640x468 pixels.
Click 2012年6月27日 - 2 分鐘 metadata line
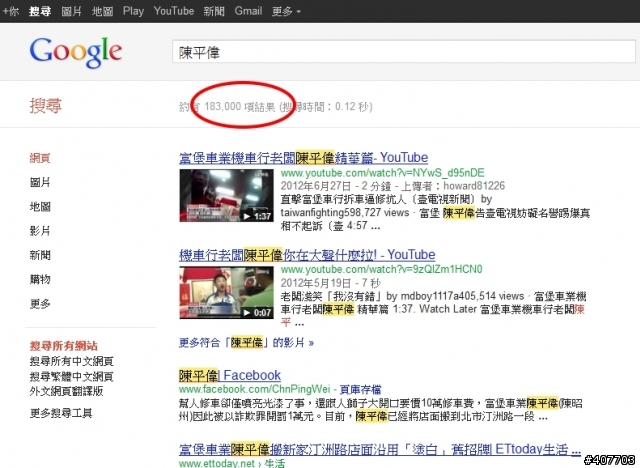336,186
